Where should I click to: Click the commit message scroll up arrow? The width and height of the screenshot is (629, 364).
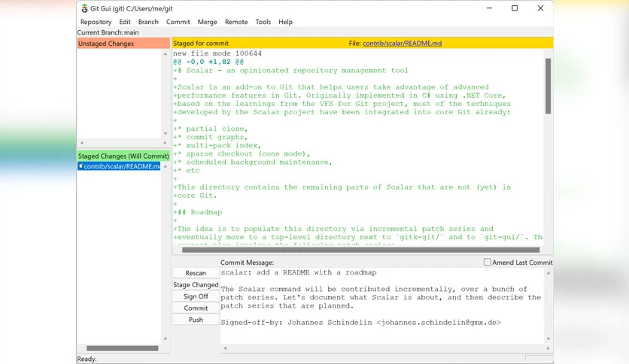(x=548, y=273)
